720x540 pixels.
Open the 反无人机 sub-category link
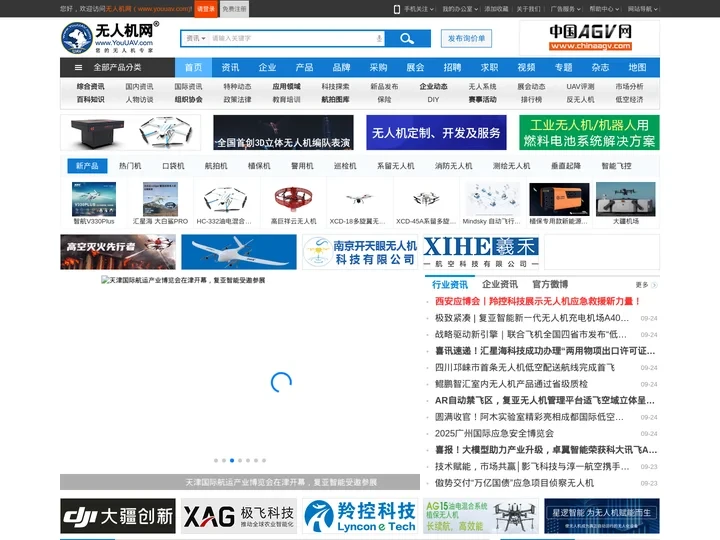(x=580, y=99)
